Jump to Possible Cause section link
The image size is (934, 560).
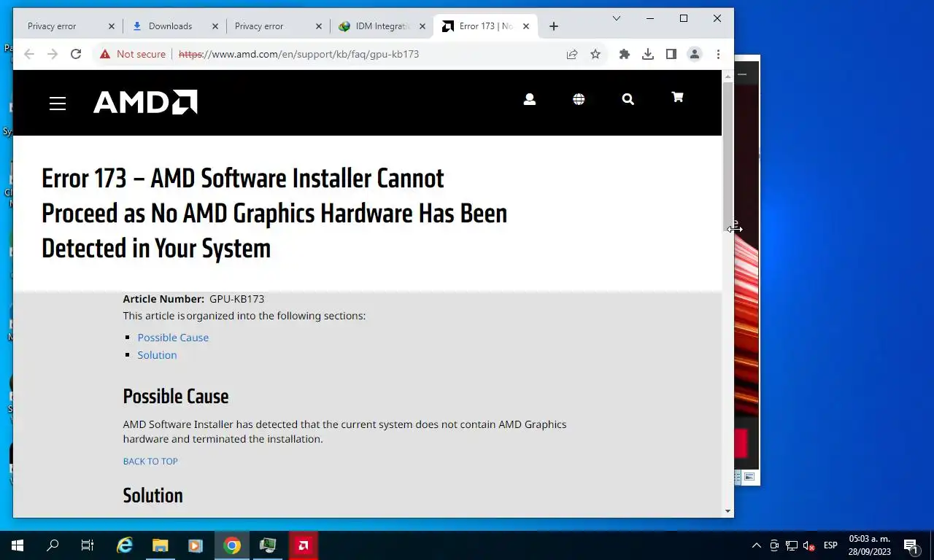(173, 338)
